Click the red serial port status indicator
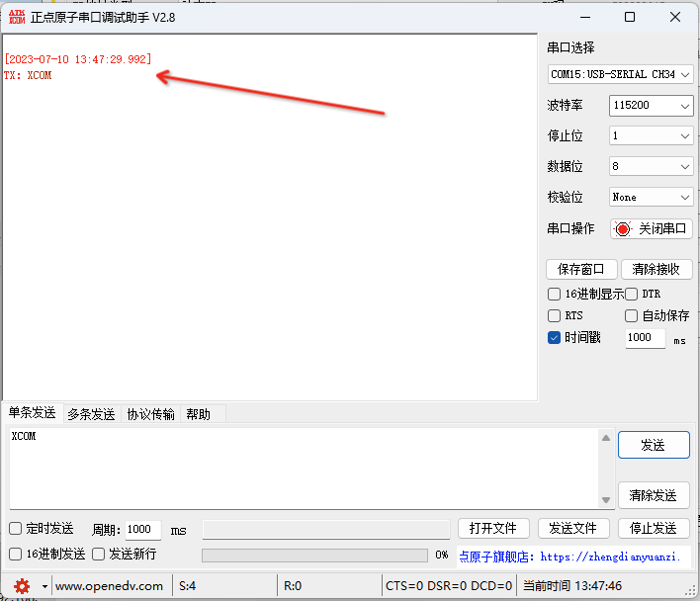The image size is (700, 601). coord(622,229)
